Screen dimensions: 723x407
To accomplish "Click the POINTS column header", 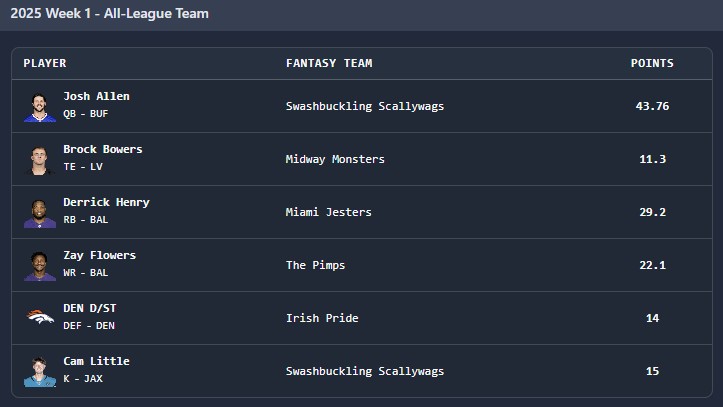I will pos(652,63).
